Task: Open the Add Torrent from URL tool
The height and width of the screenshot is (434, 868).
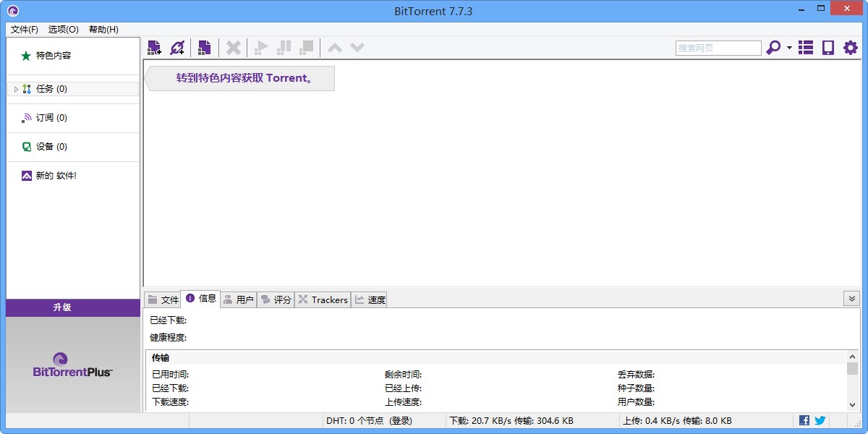Action: pyautogui.click(x=176, y=47)
